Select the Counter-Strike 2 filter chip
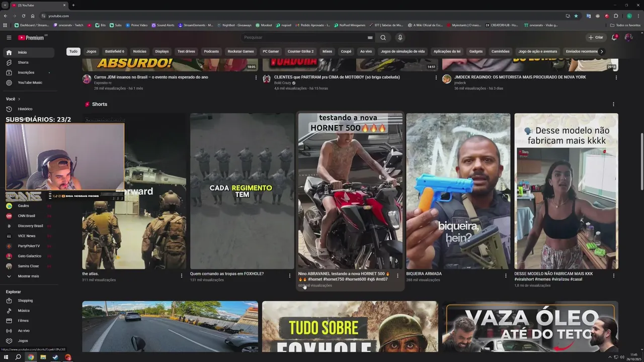This screenshot has width=644, height=362. tap(300, 51)
